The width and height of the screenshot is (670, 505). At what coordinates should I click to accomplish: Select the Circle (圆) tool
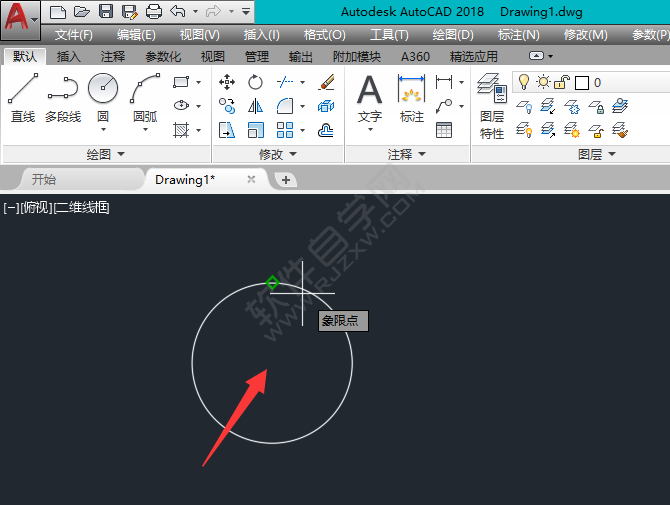click(103, 97)
